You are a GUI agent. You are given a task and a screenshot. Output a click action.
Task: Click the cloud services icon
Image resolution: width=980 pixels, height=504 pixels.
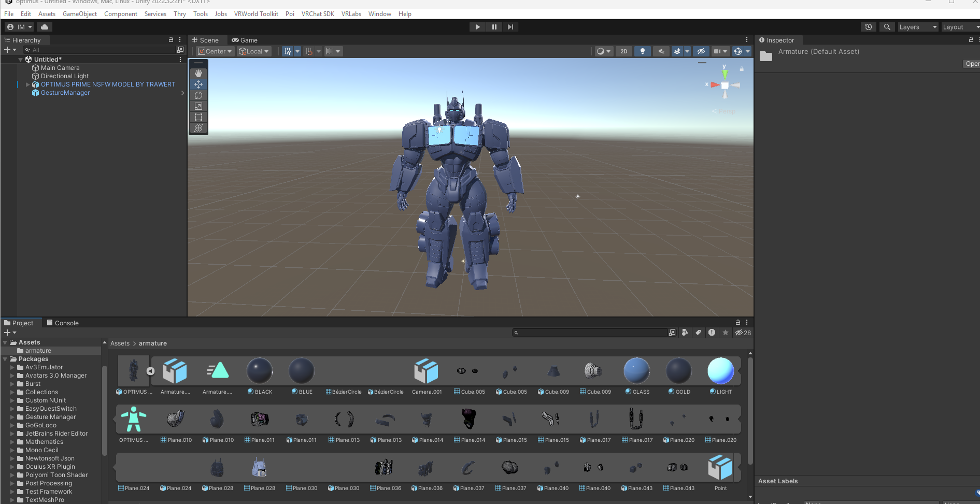(x=45, y=27)
